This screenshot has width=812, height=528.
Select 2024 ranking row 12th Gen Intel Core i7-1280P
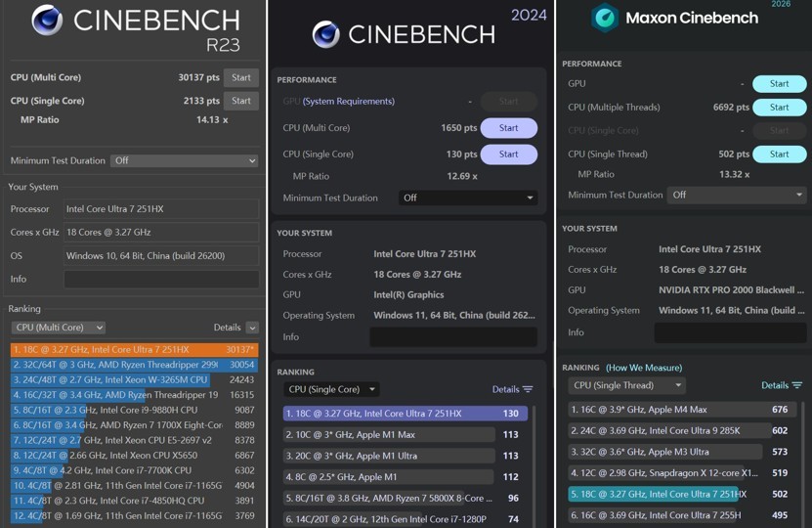click(x=406, y=518)
